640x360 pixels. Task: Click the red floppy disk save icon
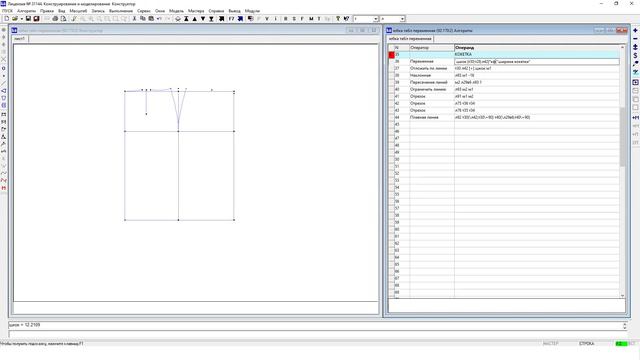tap(36, 19)
